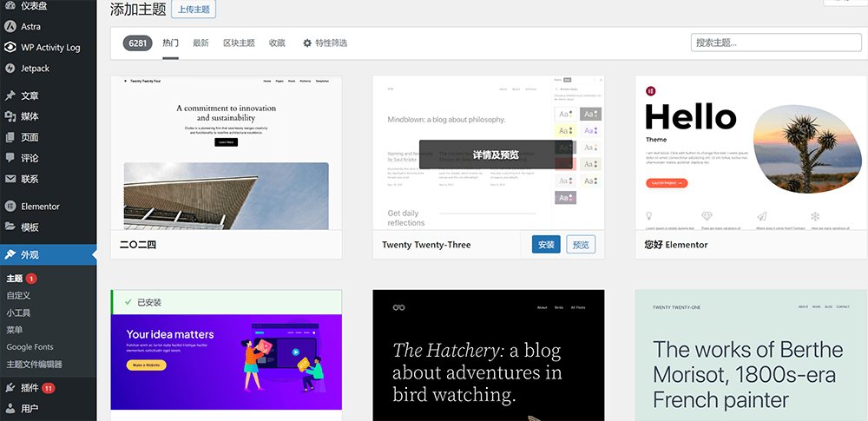Click the 详情及预览 overlay button
The height and width of the screenshot is (421, 868).
[496, 155]
